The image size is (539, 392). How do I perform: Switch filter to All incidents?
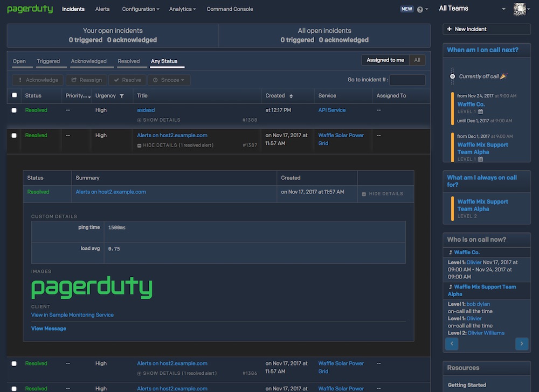click(x=417, y=60)
